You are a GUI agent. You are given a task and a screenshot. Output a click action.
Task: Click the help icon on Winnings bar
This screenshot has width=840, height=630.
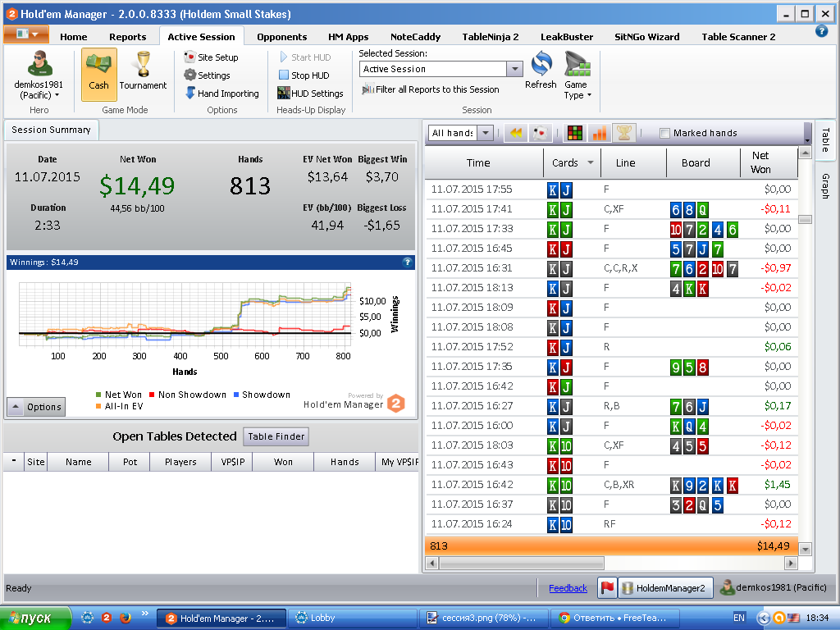pos(407,262)
